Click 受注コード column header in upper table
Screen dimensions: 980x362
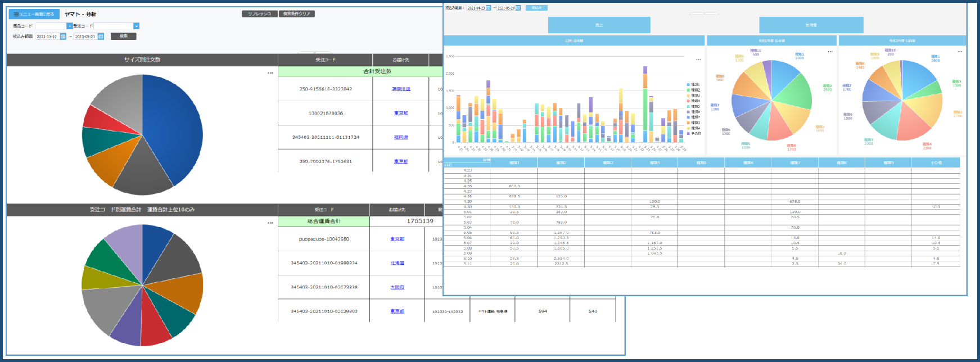(325, 60)
